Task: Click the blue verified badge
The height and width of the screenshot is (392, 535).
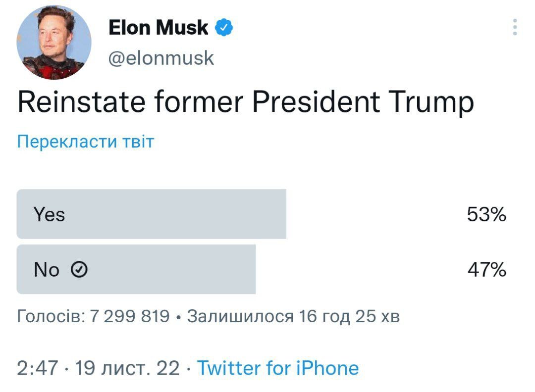Action: [224, 28]
